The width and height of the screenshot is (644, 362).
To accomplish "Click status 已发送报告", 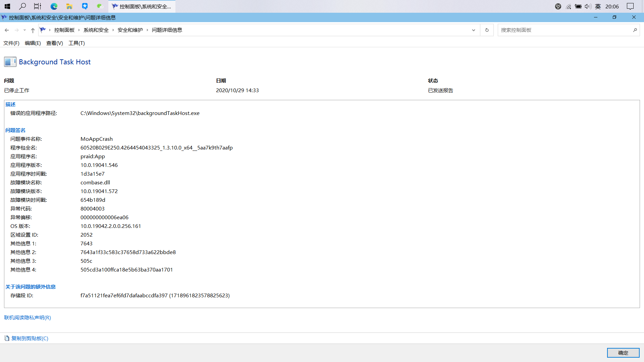I will click(440, 90).
